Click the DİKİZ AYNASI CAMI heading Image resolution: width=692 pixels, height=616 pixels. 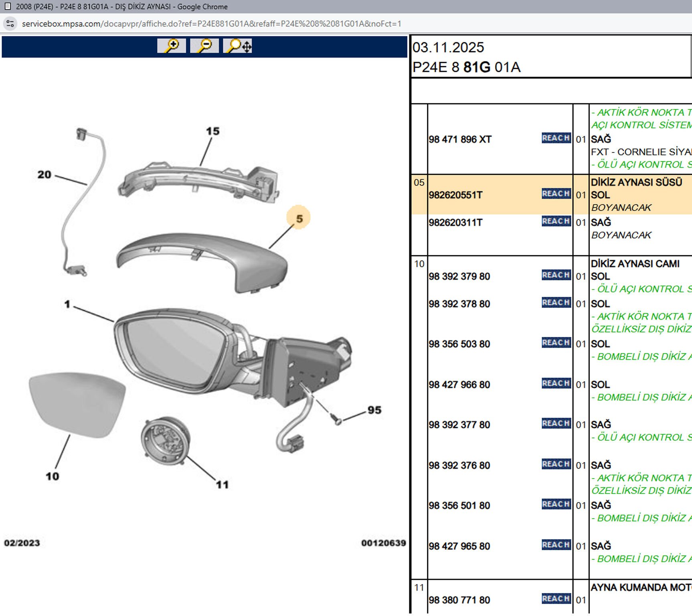click(635, 263)
